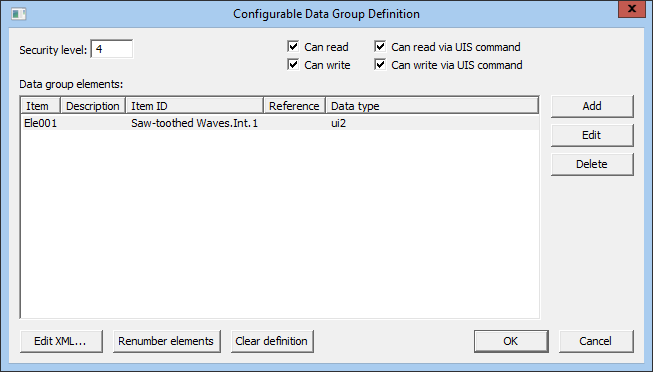The width and height of the screenshot is (653, 372).
Task: Add a new data group element
Action: tap(592, 106)
